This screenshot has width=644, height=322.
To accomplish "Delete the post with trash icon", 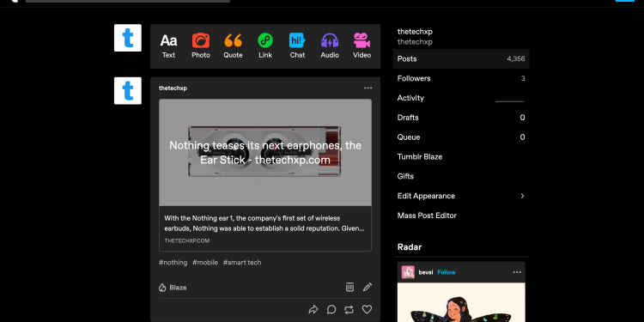I will click(349, 287).
